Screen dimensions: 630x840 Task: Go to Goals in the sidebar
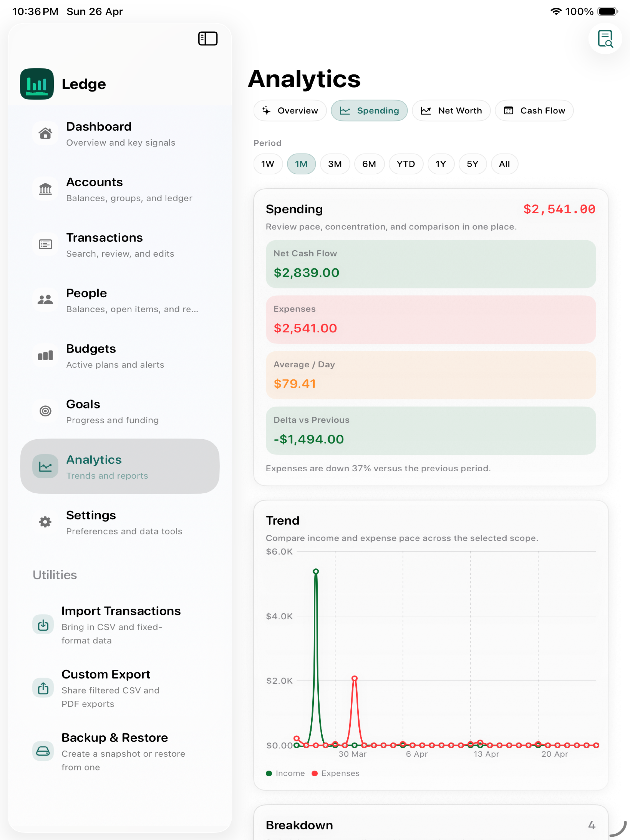click(120, 411)
